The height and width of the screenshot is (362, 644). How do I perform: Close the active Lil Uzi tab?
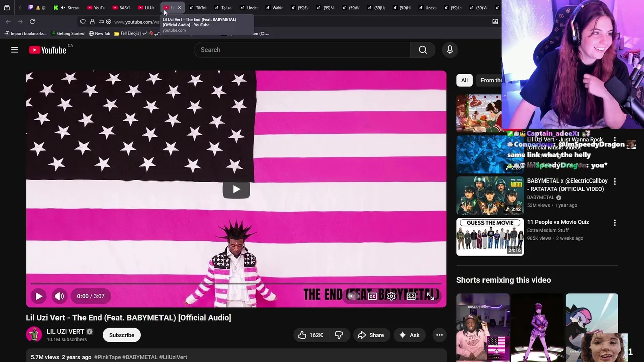[x=179, y=8]
